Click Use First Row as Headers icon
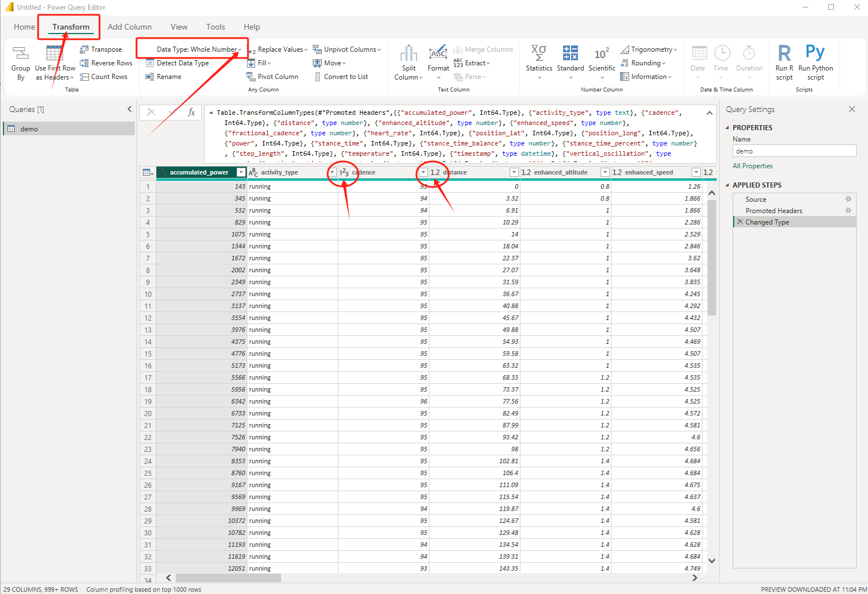The height and width of the screenshot is (594, 868). point(55,53)
